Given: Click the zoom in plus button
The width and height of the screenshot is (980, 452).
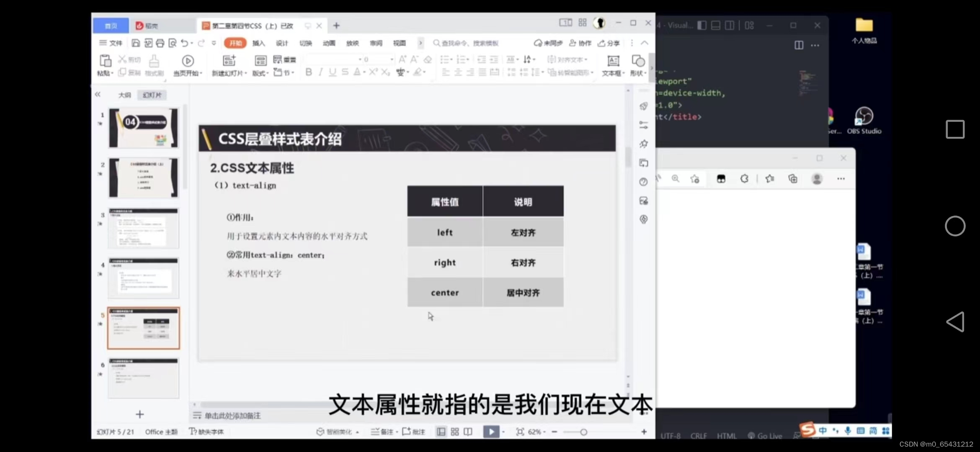Looking at the screenshot, I should coord(644,431).
